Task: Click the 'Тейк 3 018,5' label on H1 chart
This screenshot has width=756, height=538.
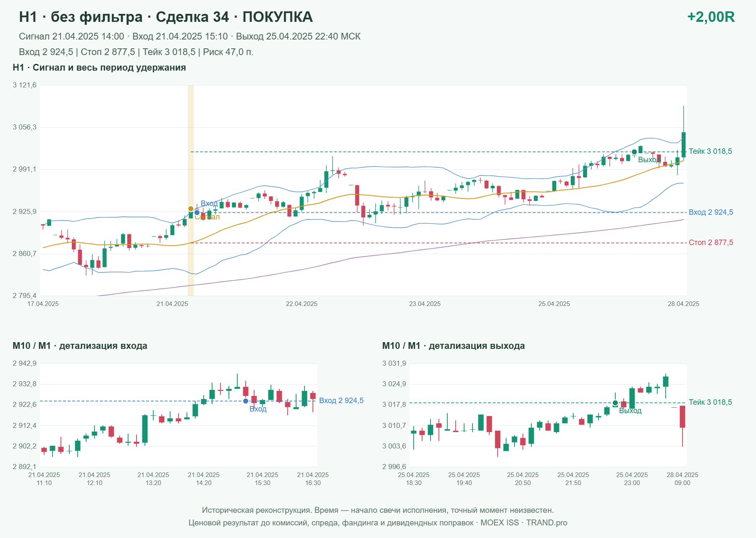Action: click(x=710, y=151)
